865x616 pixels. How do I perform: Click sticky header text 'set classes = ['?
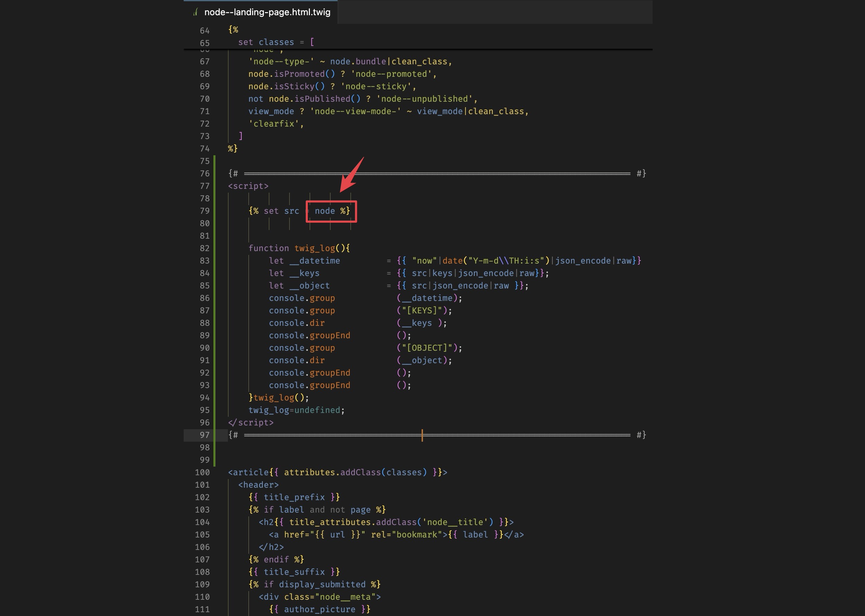[x=276, y=42]
